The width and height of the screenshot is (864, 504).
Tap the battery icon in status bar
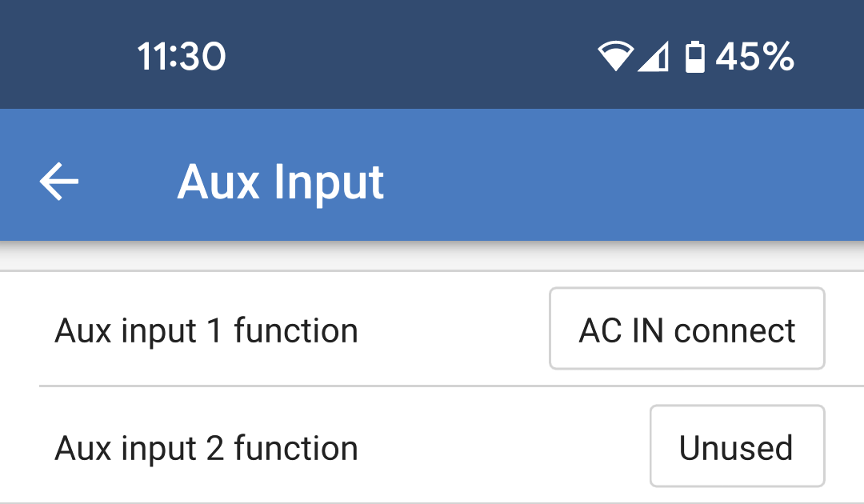click(695, 57)
